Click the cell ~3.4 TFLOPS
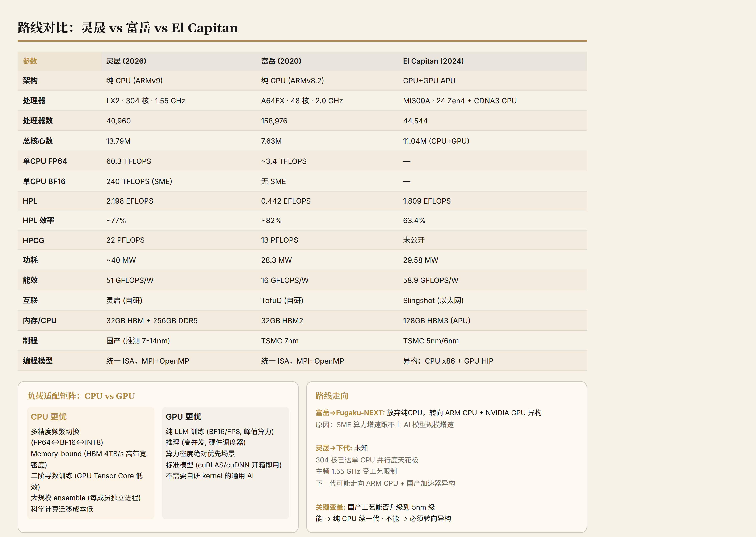The height and width of the screenshot is (537, 756). click(x=284, y=161)
